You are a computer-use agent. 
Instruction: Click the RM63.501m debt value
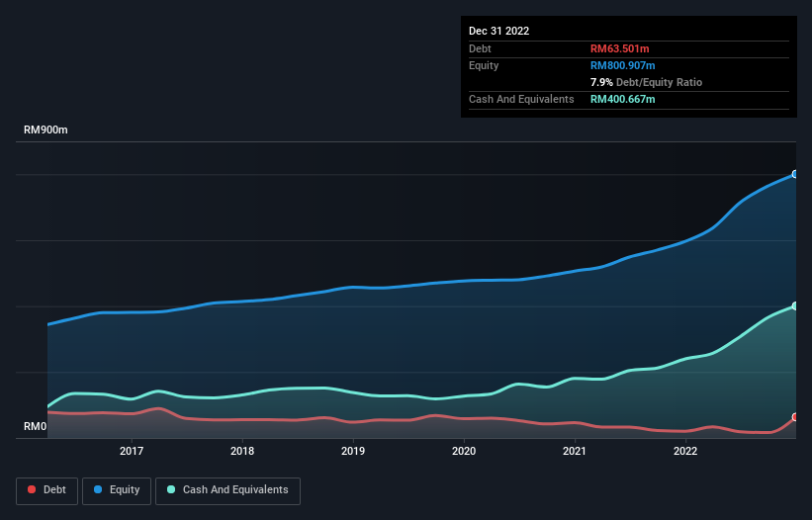pos(620,48)
